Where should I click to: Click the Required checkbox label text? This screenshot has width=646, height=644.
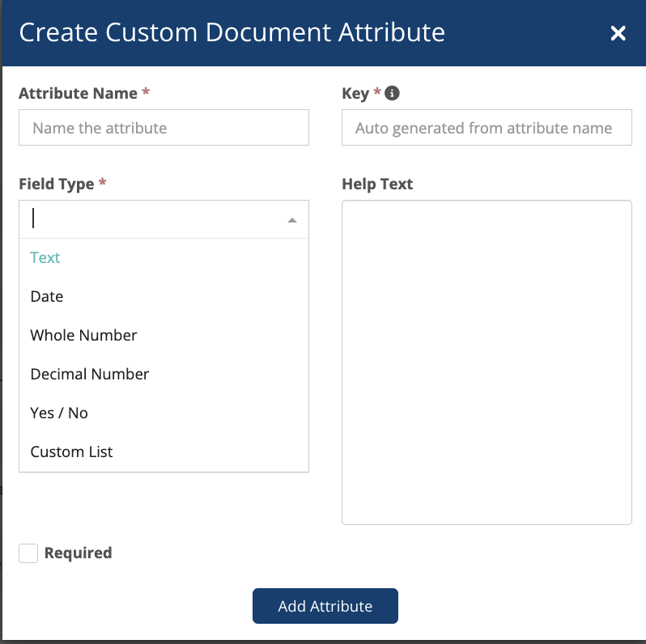coord(78,553)
